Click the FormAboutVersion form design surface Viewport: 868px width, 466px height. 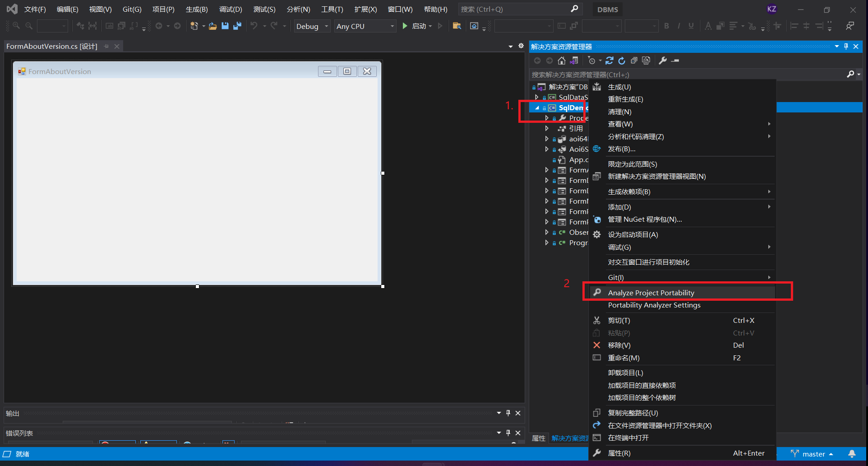[x=197, y=180]
